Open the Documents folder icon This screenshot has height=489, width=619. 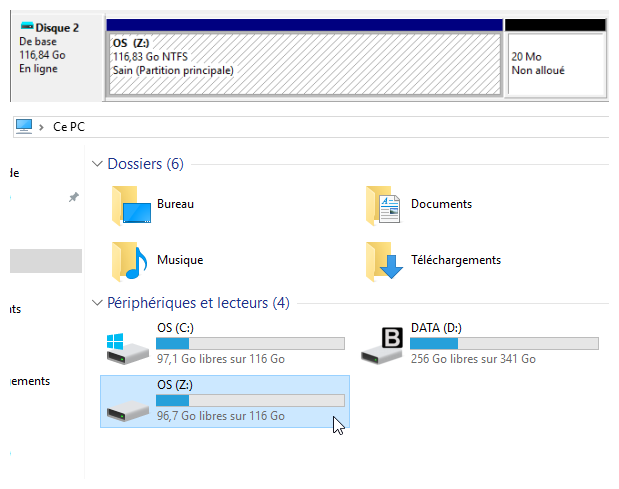[383, 205]
